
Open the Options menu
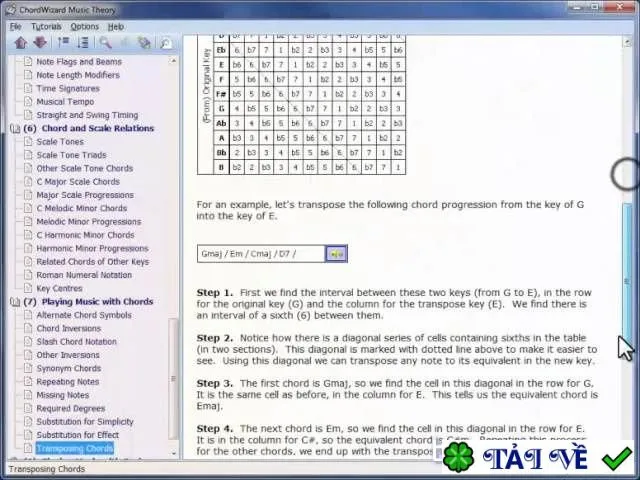(x=84, y=27)
